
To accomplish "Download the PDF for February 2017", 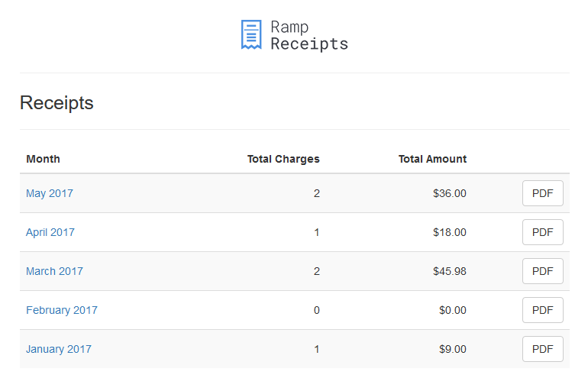I will coord(543,310).
